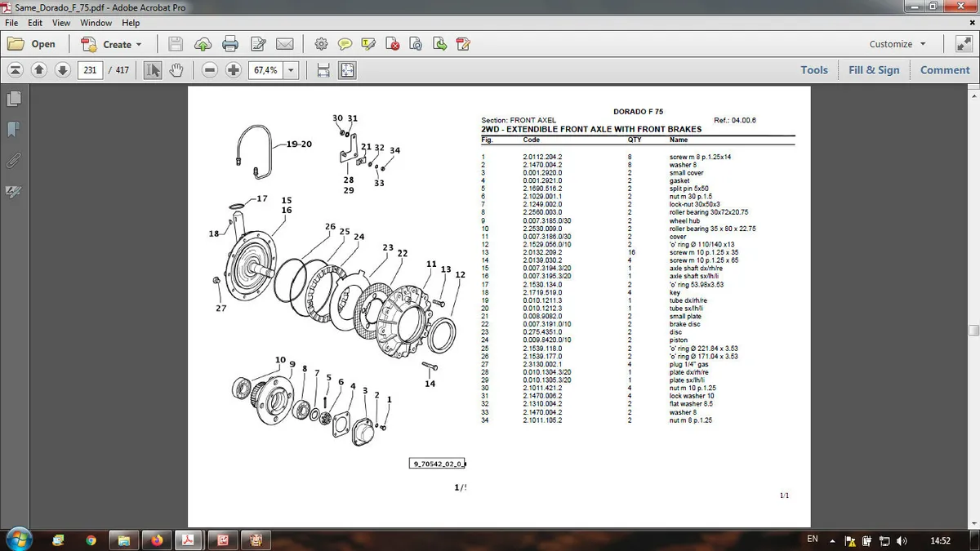This screenshot has width=980, height=551.
Task: Open the Tools pane
Action: point(814,70)
